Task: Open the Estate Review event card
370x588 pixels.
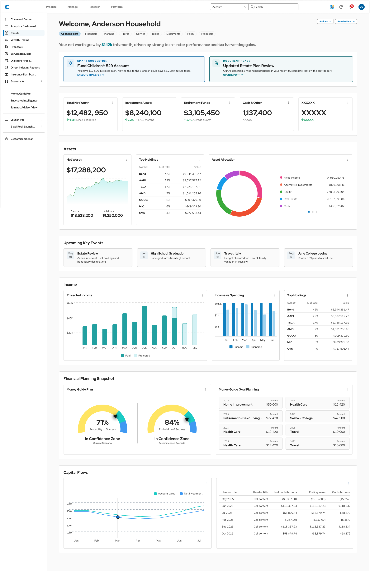Action: point(98,258)
